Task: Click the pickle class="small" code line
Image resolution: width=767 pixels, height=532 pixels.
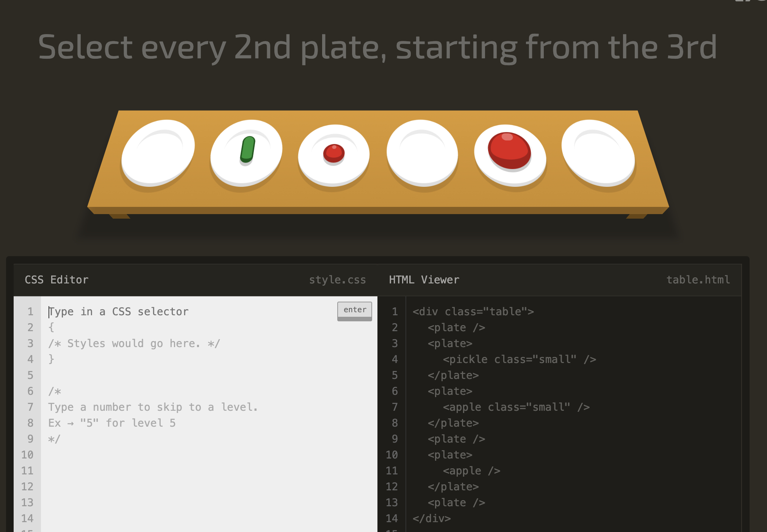Action: pyautogui.click(x=519, y=359)
